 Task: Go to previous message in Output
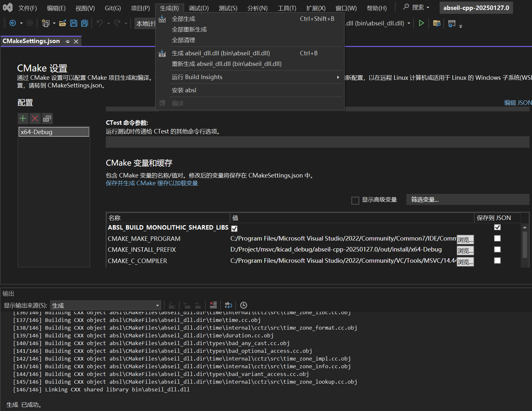[187, 305]
